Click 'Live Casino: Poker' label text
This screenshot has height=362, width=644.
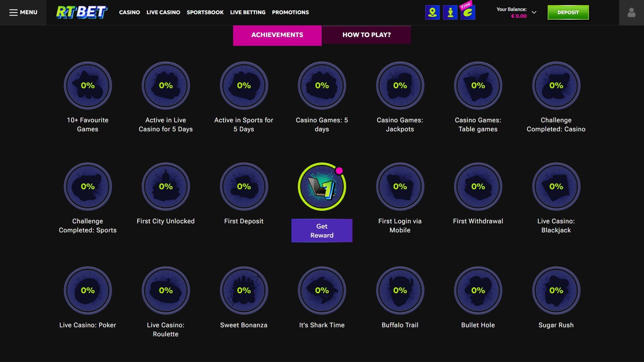[x=88, y=325]
